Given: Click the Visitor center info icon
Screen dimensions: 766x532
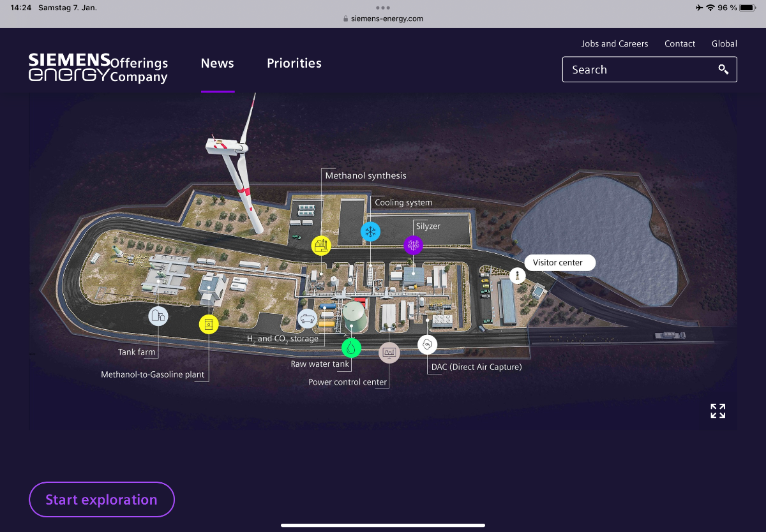Looking at the screenshot, I should tap(517, 276).
